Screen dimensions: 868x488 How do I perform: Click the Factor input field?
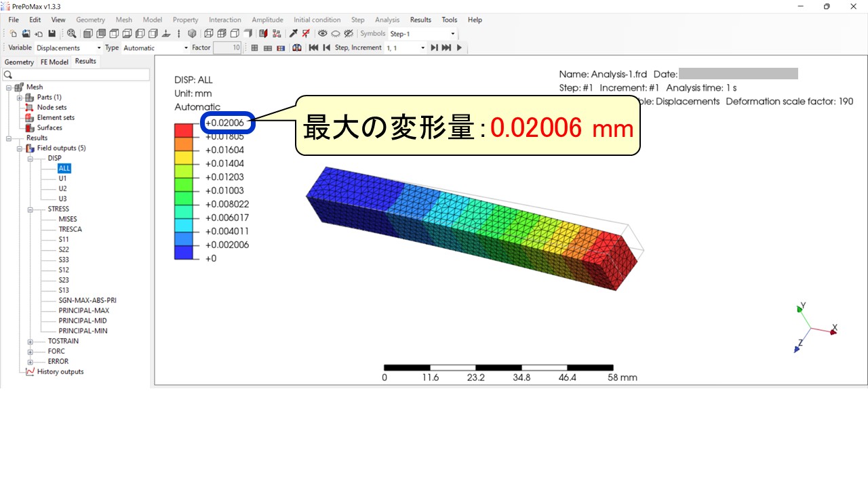click(227, 47)
